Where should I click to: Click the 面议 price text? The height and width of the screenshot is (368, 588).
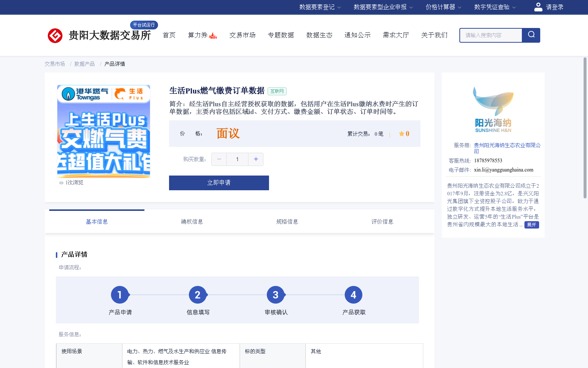228,134
